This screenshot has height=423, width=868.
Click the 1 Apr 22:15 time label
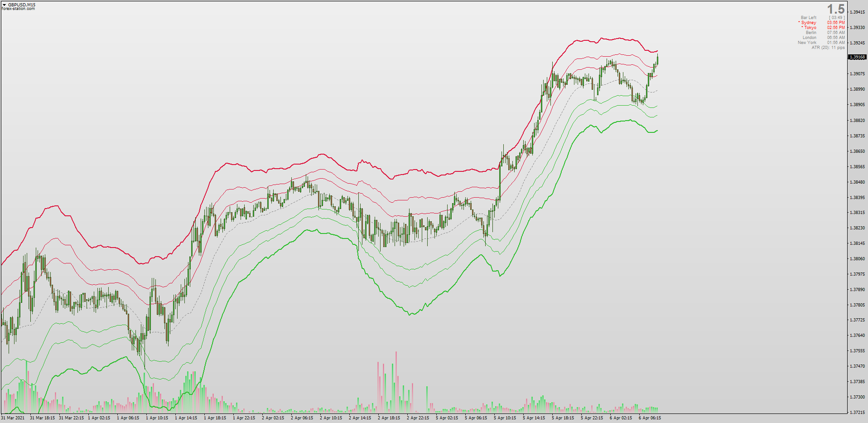click(x=244, y=418)
